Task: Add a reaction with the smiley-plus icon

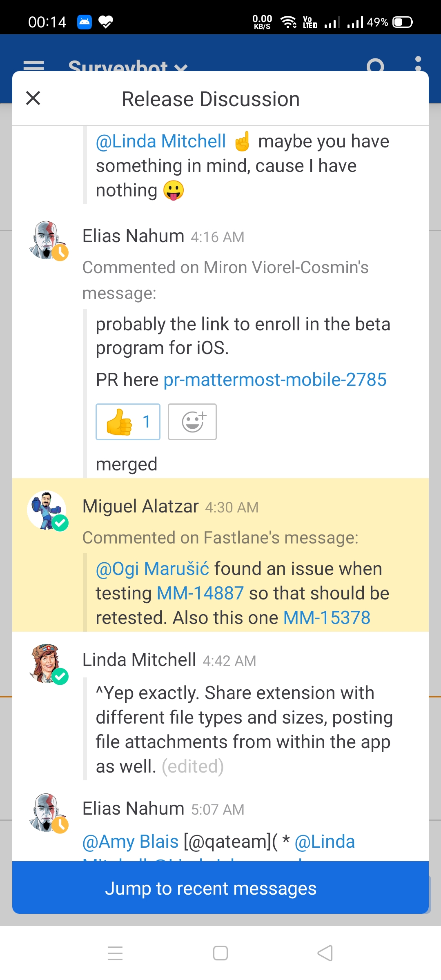Action: point(192,422)
